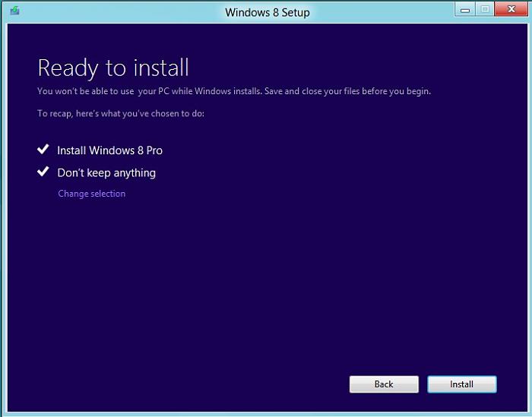This screenshot has height=417, width=532.
Task: Click the checkmark beside Don't keep anything
Action: [x=43, y=171]
